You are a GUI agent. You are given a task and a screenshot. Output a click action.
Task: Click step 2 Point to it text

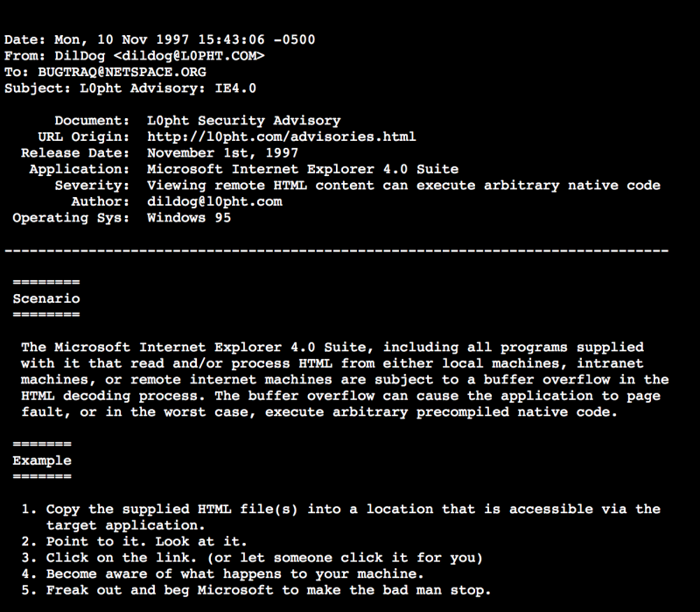[134, 541]
